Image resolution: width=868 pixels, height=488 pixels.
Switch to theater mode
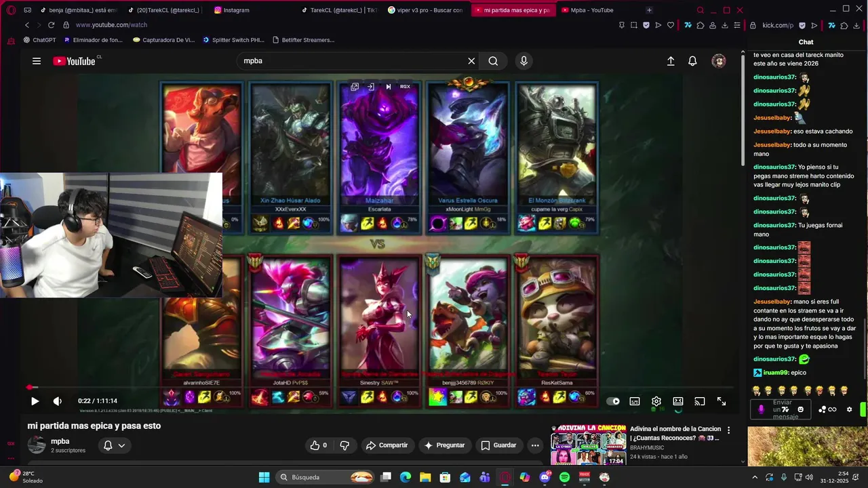[x=678, y=401]
